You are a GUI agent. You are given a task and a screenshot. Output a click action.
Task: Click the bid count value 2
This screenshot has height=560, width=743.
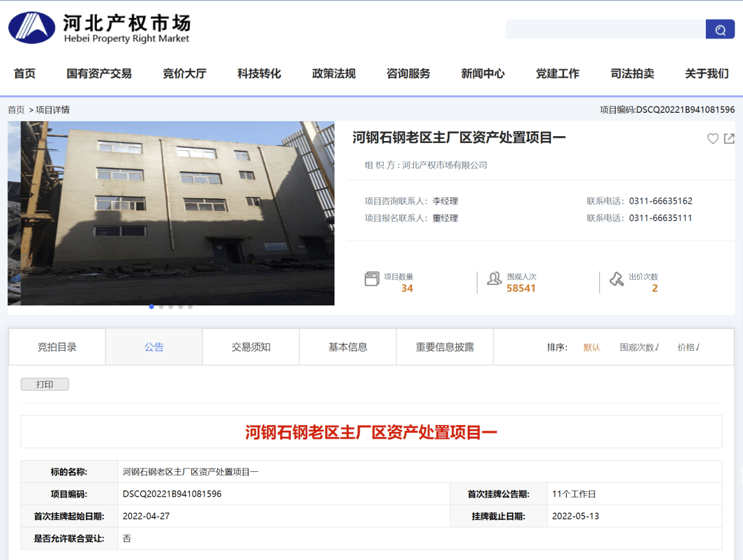[655, 288]
